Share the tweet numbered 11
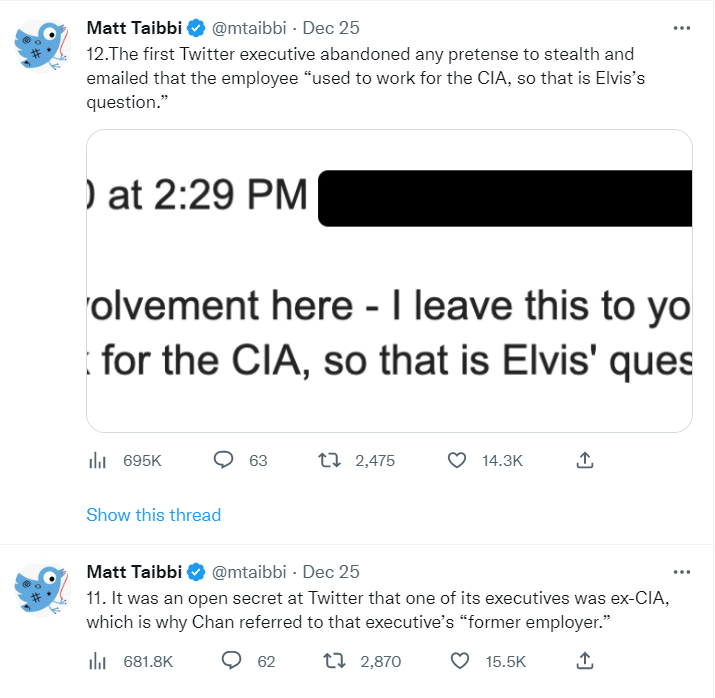This screenshot has width=715, height=698. (585, 661)
